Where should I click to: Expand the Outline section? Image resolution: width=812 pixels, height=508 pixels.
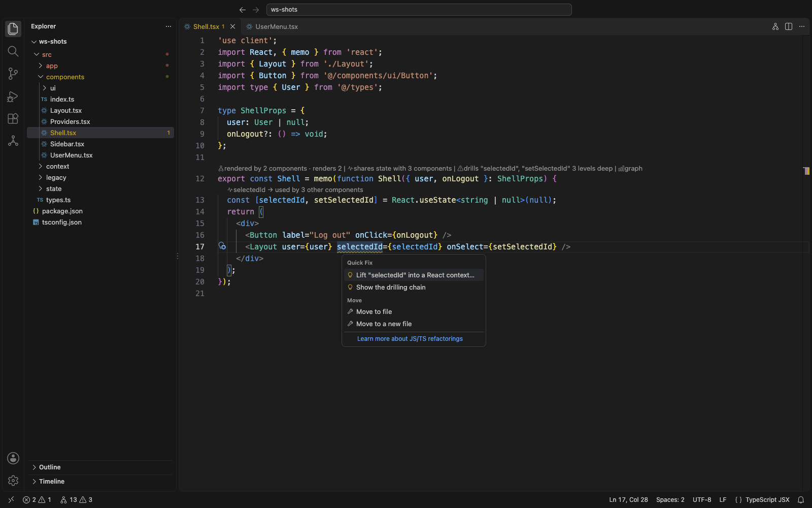[100, 467]
